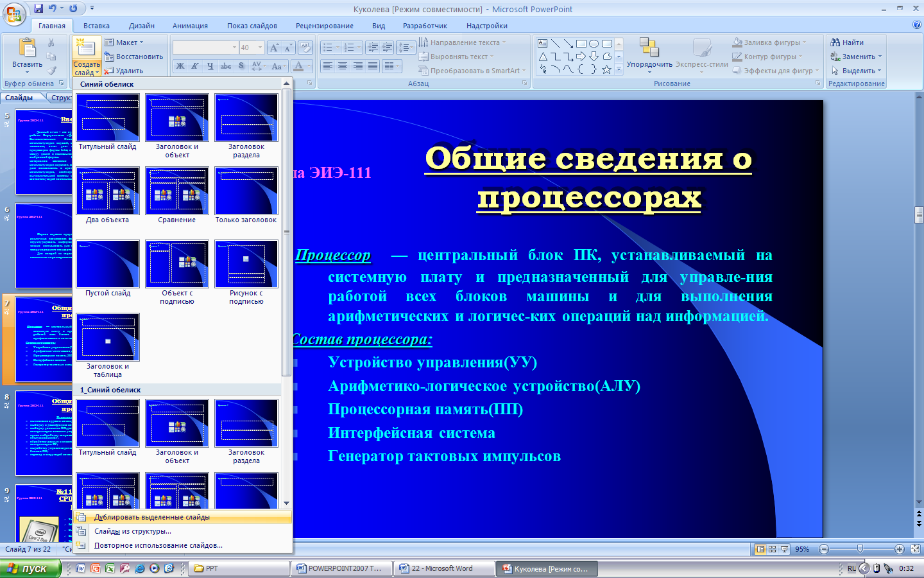Toggle italic (К) formatting
This screenshot has height=578, width=924.
(x=195, y=66)
